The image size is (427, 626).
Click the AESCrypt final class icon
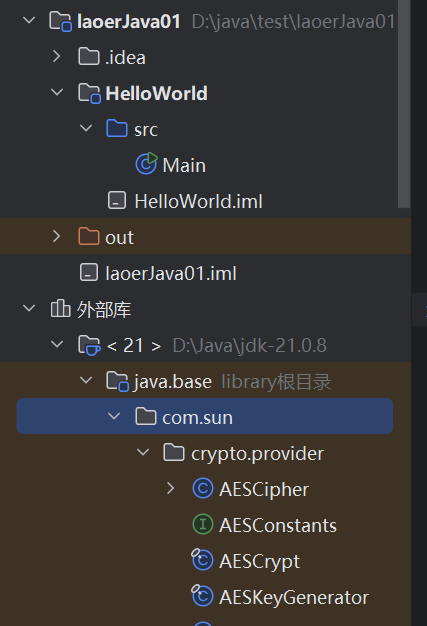coord(202,560)
